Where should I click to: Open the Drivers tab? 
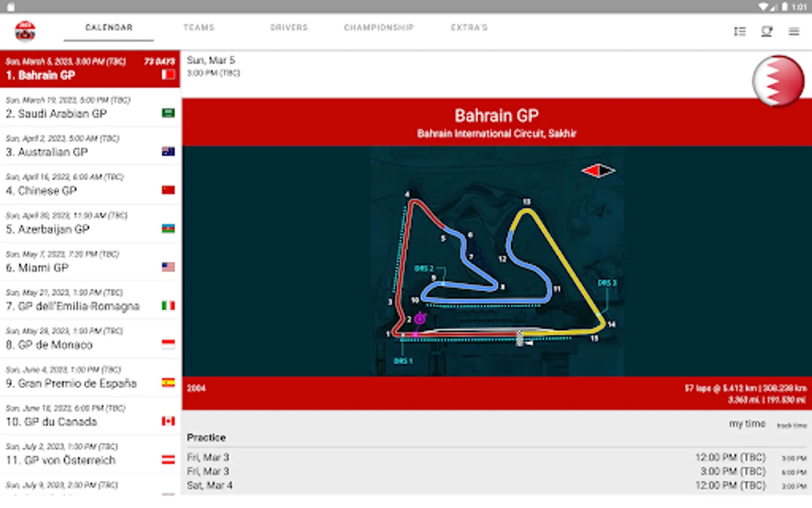point(289,28)
